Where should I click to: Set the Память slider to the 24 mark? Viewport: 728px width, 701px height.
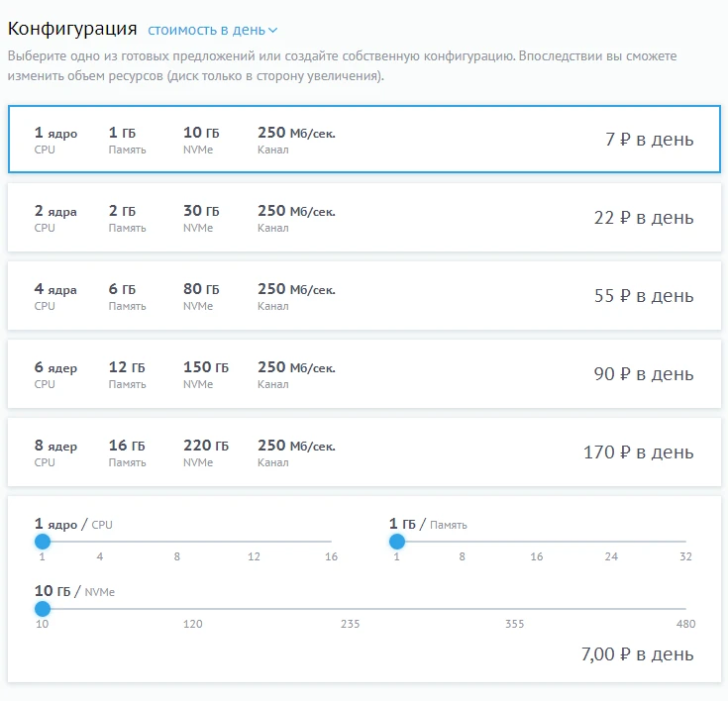coord(611,542)
